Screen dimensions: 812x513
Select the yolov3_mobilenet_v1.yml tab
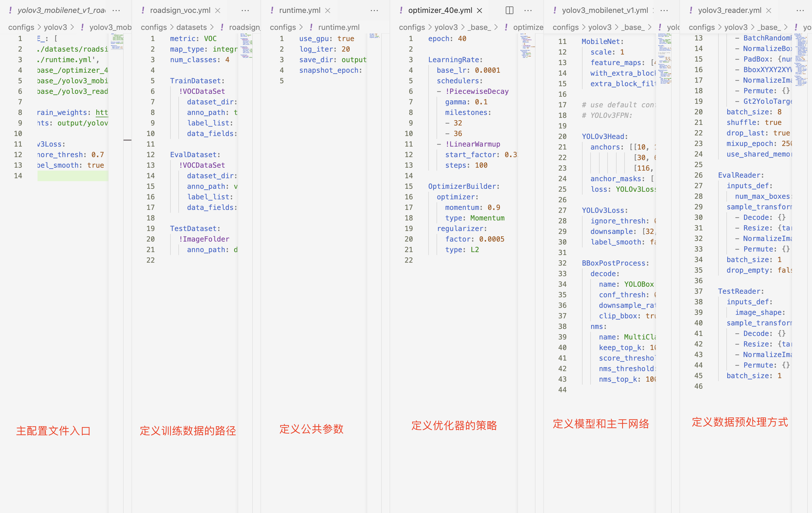coord(605,11)
